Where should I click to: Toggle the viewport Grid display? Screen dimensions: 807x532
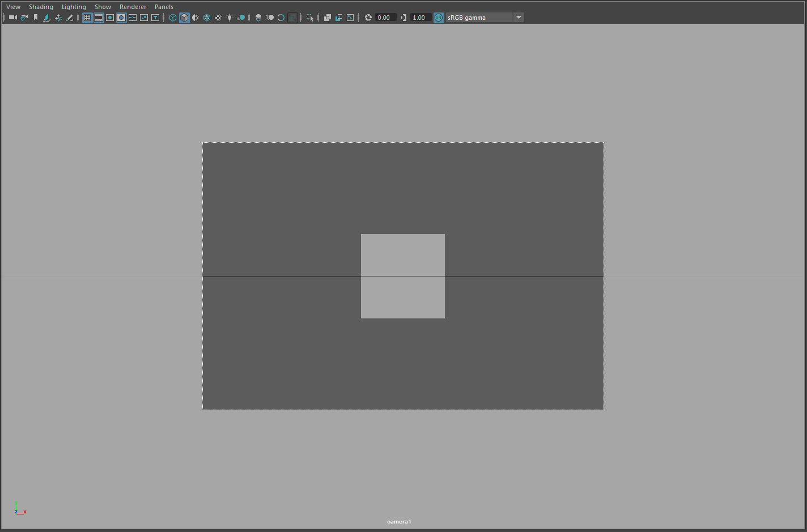(x=87, y=18)
